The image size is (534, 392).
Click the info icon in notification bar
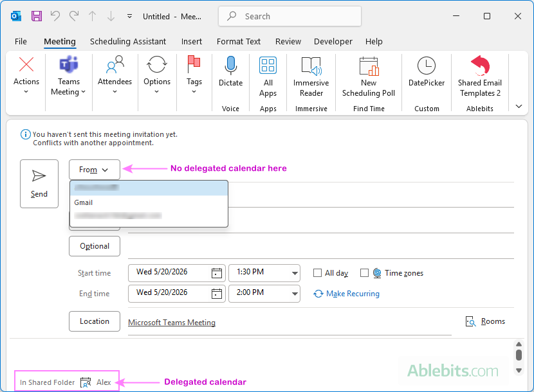tap(26, 134)
